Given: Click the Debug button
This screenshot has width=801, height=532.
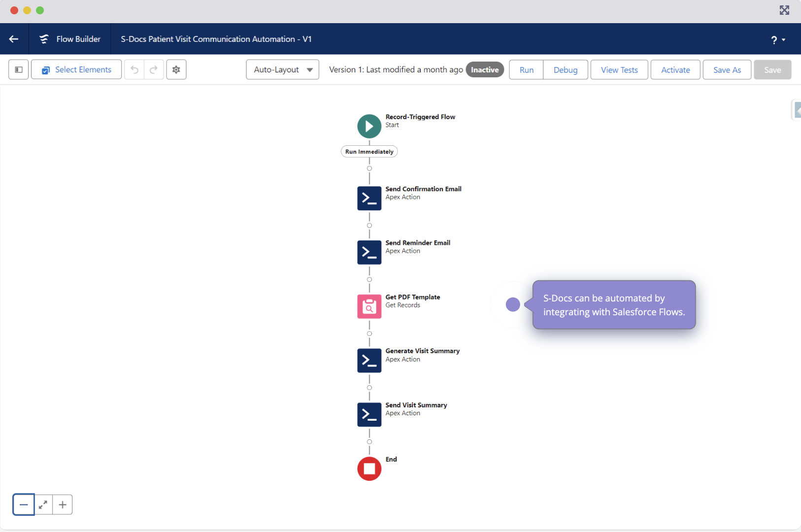Looking at the screenshot, I should pos(566,70).
